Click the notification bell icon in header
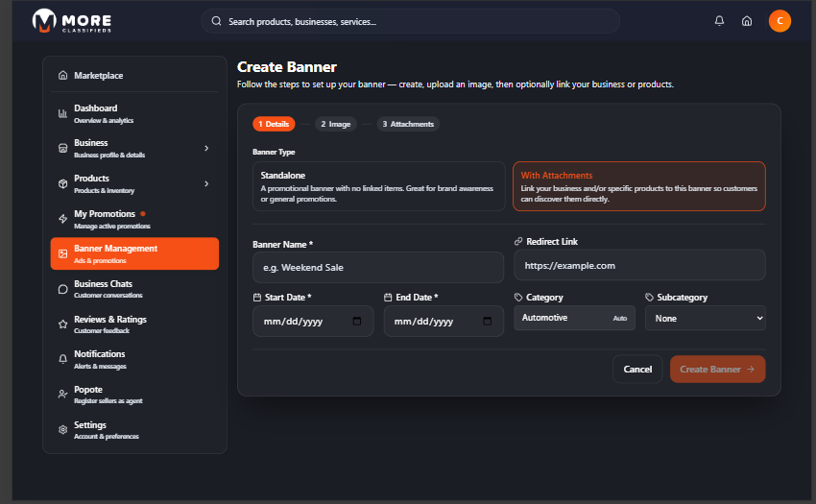 [x=719, y=21]
